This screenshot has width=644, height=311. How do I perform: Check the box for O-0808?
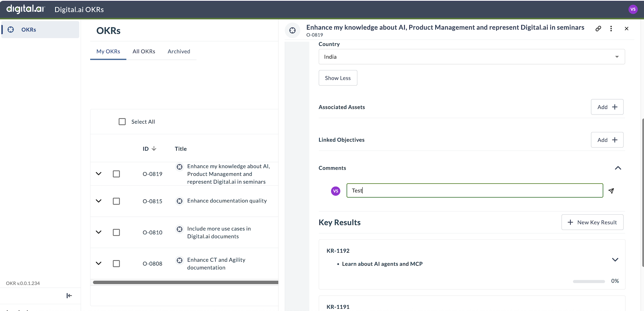click(116, 263)
